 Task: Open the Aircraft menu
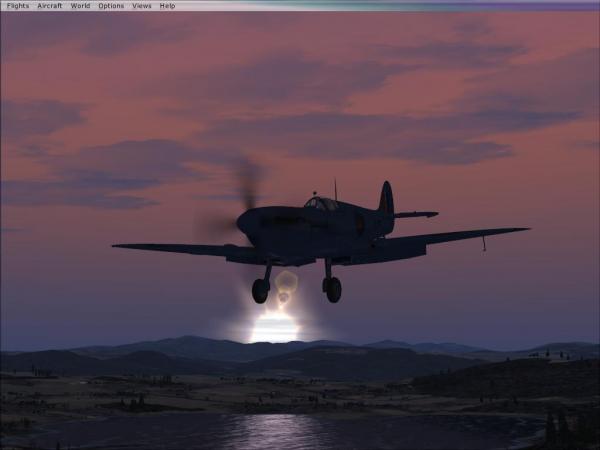[x=50, y=6]
